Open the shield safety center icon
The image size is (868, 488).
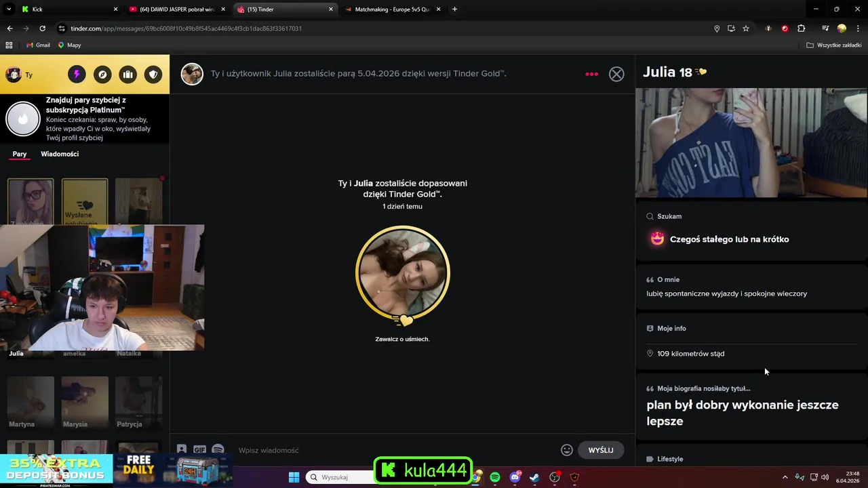(x=153, y=75)
